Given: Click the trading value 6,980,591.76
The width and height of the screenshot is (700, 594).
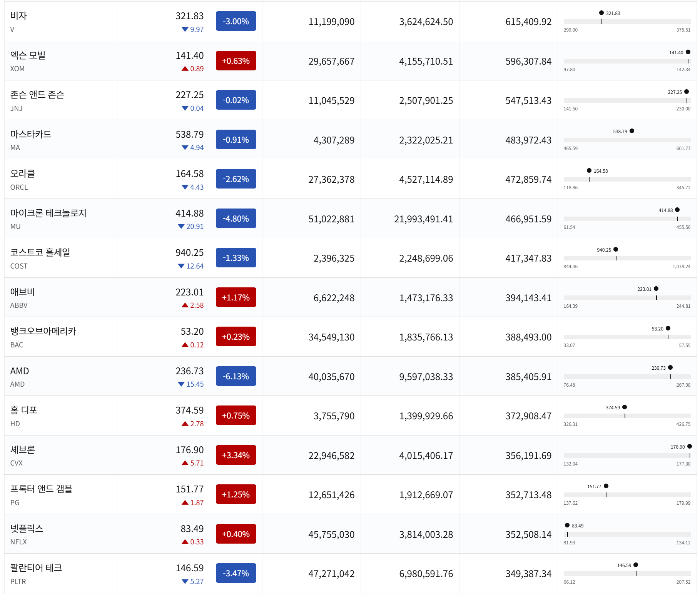Looking at the screenshot, I should [426, 574].
